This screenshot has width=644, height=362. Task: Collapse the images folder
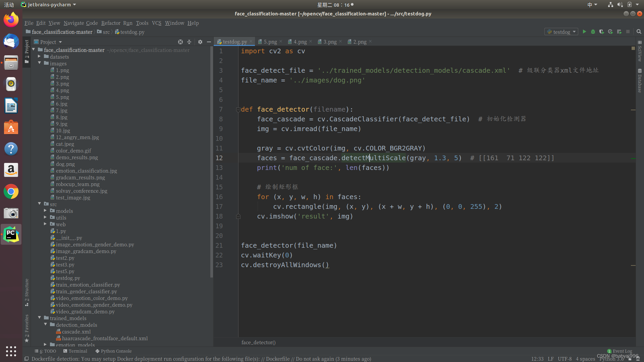(39, 63)
